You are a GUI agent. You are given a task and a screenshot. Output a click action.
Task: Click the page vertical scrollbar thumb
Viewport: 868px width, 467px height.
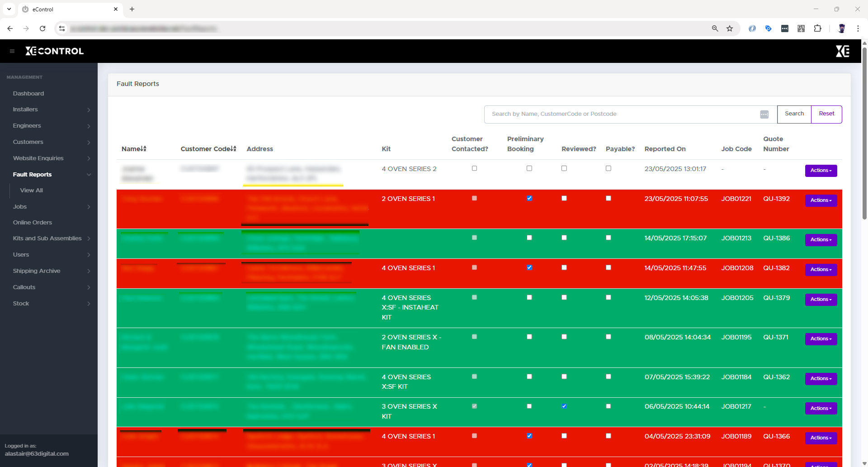[x=864, y=133]
